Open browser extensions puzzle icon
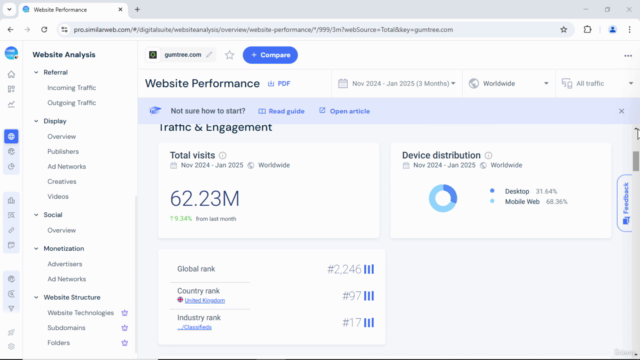 [x=587, y=29]
